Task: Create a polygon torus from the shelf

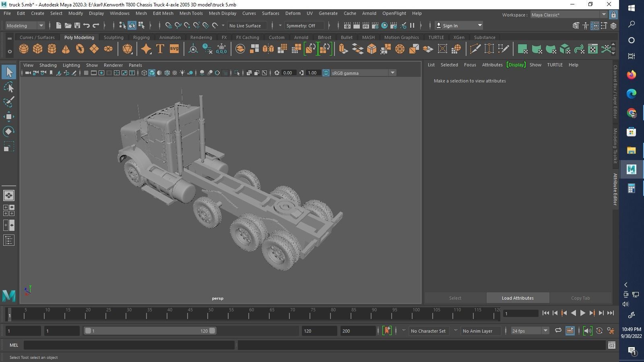Action: [80, 49]
